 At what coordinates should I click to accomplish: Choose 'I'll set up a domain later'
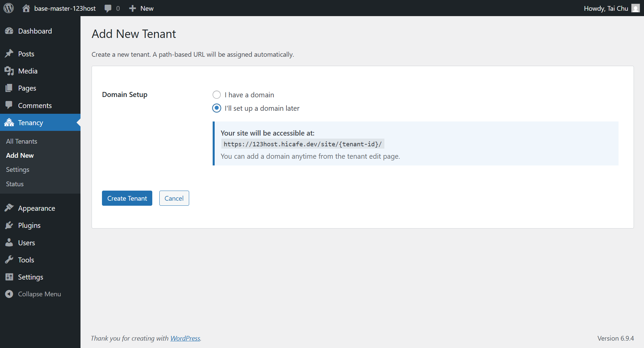217,108
